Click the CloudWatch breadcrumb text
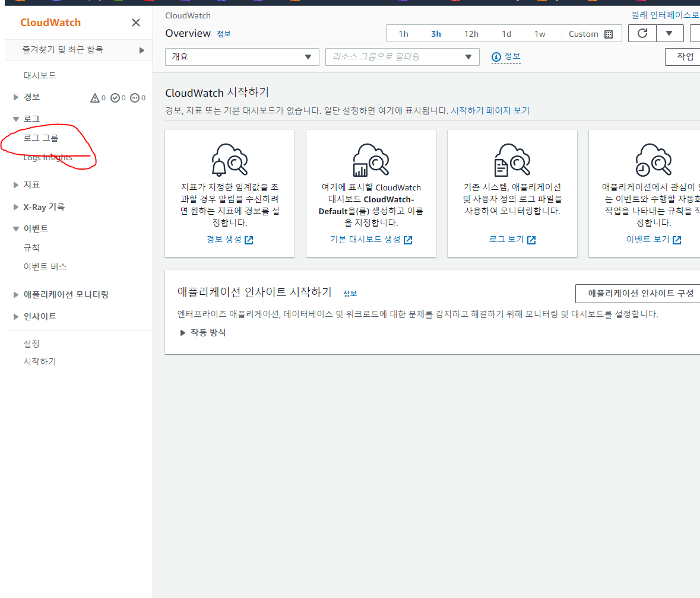The height and width of the screenshot is (598, 700). (188, 15)
